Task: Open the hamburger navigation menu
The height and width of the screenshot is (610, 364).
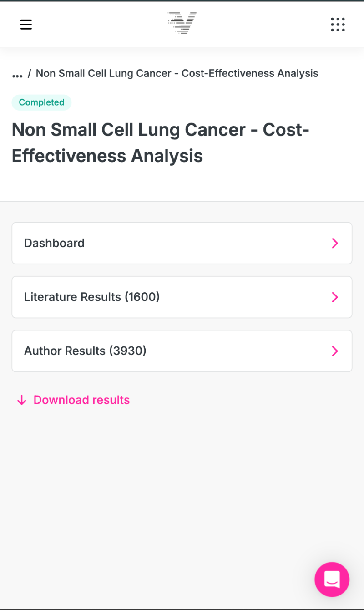Action: [26, 25]
